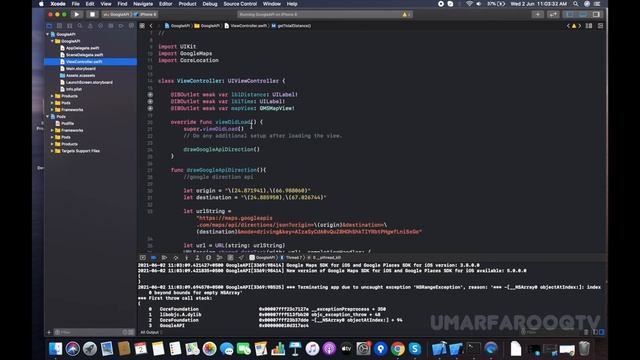Go back using jump bar back arrow

coord(151,26)
